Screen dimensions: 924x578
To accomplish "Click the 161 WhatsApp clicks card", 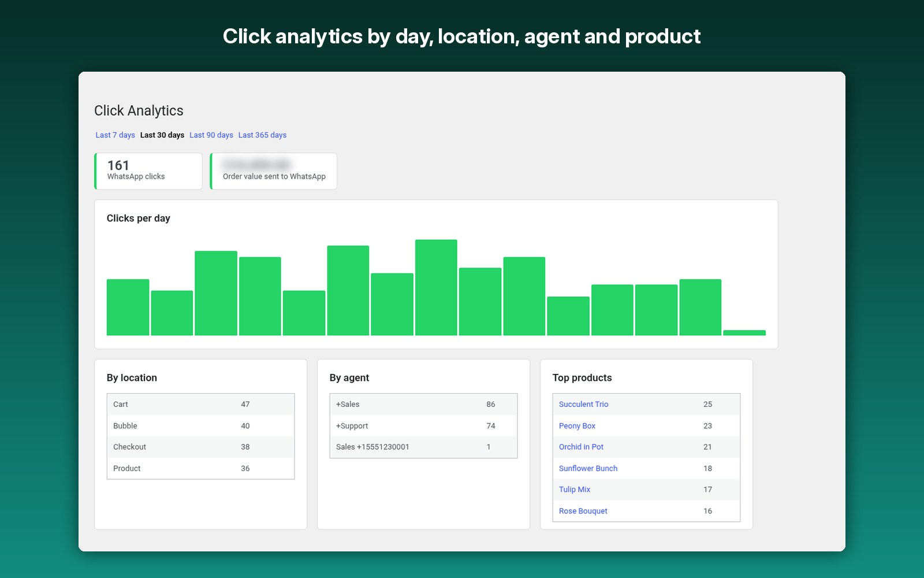I will click(148, 171).
